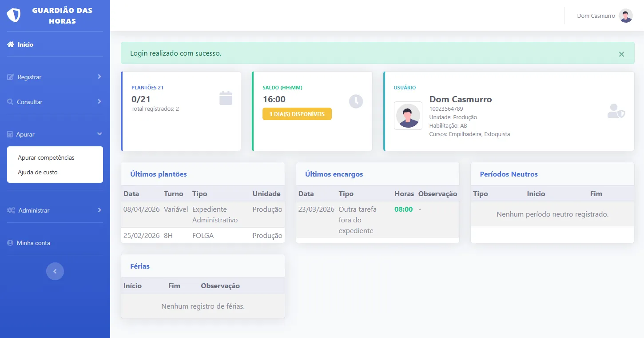This screenshot has width=644, height=338.
Task: Click the Minha conta user icon
Action: point(10,243)
